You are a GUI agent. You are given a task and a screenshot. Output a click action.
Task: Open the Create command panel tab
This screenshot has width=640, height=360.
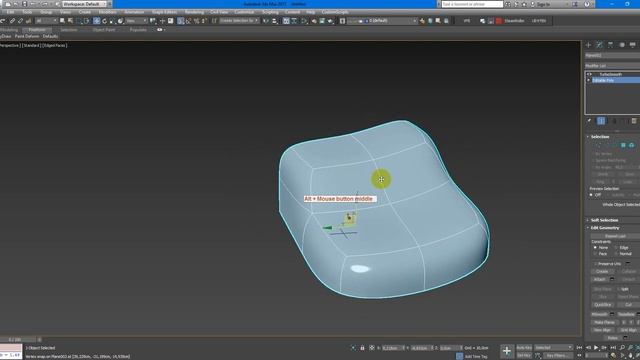pos(588,45)
